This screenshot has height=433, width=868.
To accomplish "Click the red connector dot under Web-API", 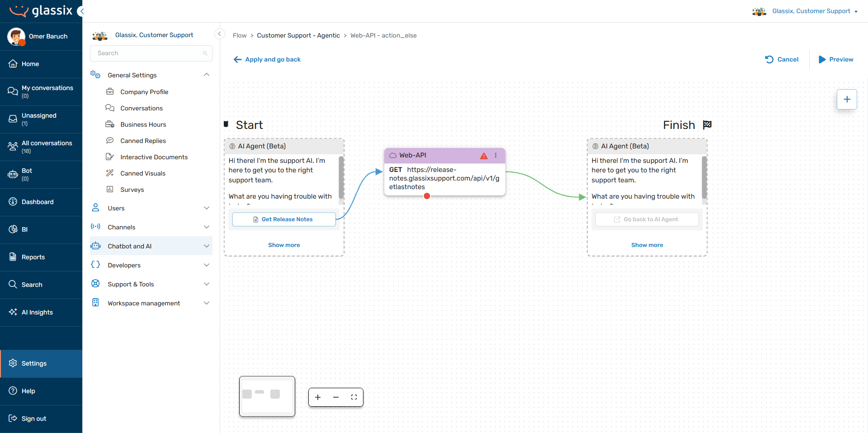I will point(427,196).
